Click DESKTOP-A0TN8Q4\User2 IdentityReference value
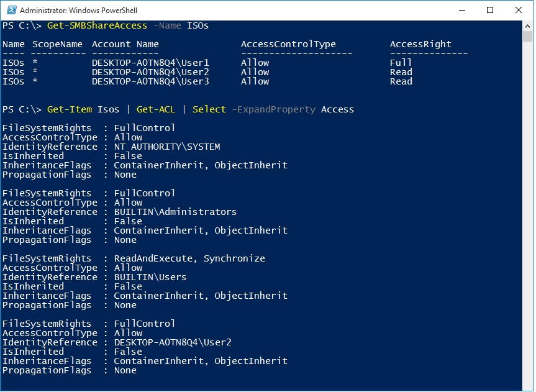 tap(173, 342)
